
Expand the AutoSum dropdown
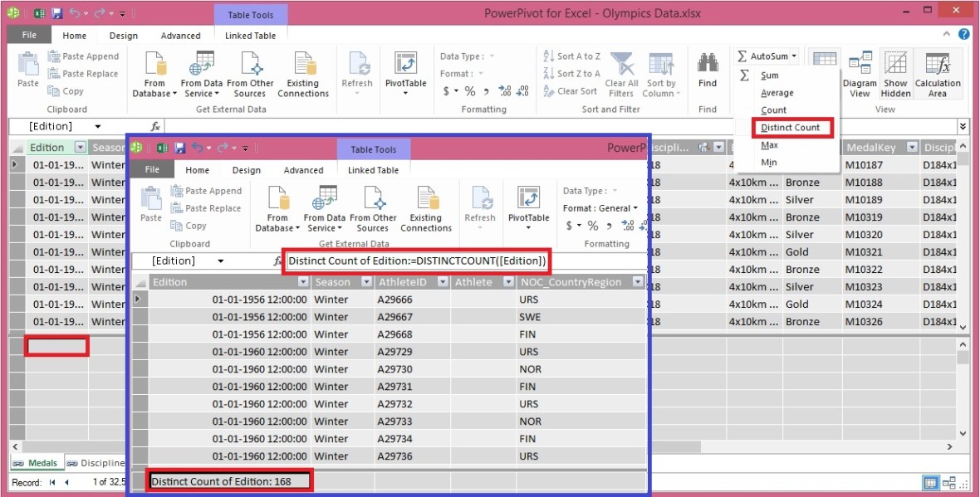[795, 56]
